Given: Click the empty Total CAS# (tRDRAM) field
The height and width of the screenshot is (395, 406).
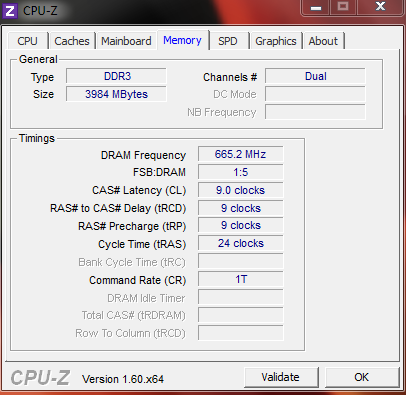Looking at the screenshot, I should (x=240, y=315).
